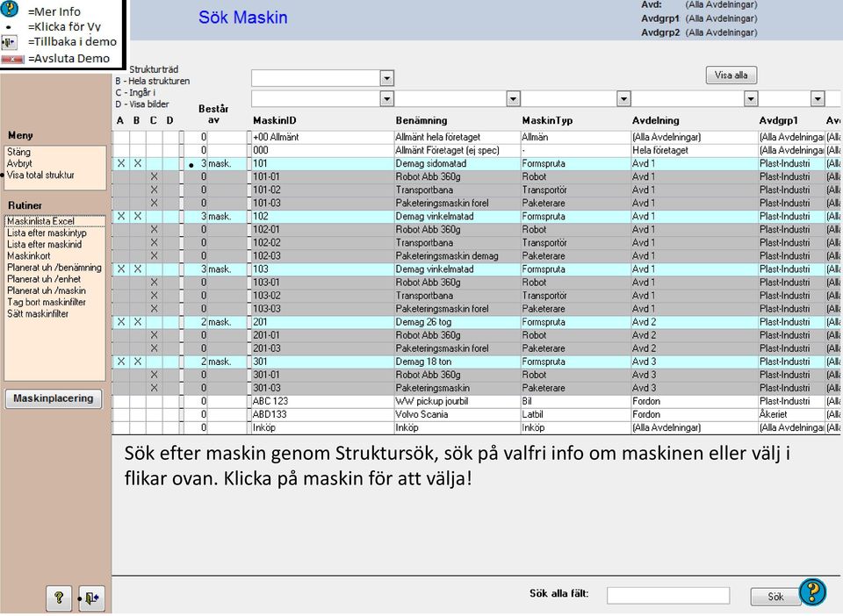Open the Strukturträd dropdown arrow
The height and width of the screenshot is (616, 843).
(x=386, y=78)
